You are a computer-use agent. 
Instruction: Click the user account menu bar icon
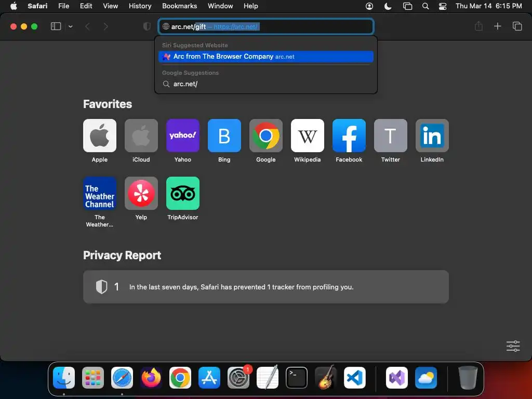point(369,6)
